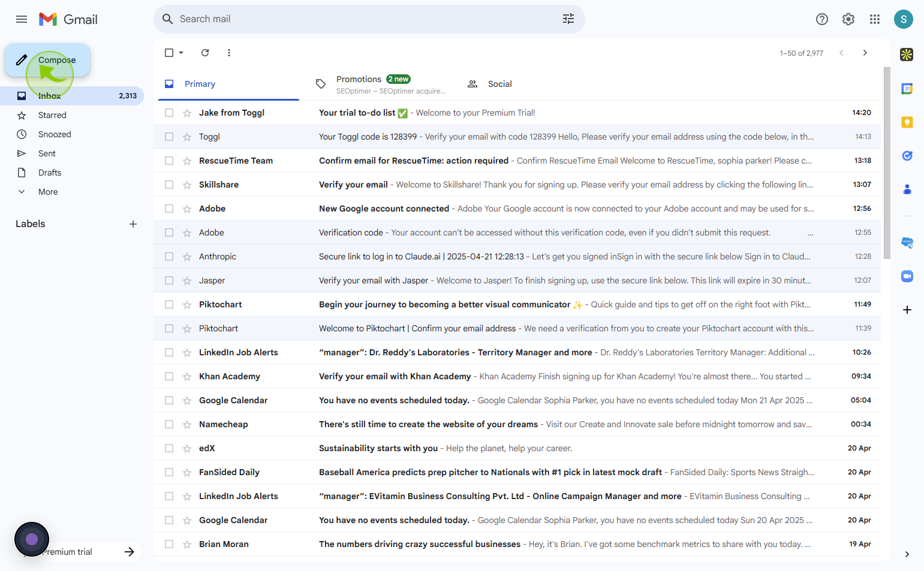Open Settings gear icon
Image resolution: width=924 pixels, height=571 pixels.
pyautogui.click(x=848, y=19)
